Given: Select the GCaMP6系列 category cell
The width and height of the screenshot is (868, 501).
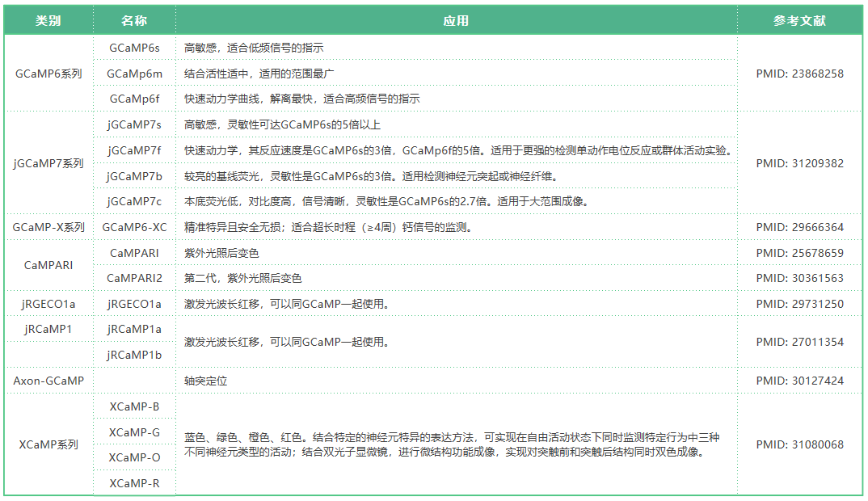Looking at the screenshot, I should (48, 74).
